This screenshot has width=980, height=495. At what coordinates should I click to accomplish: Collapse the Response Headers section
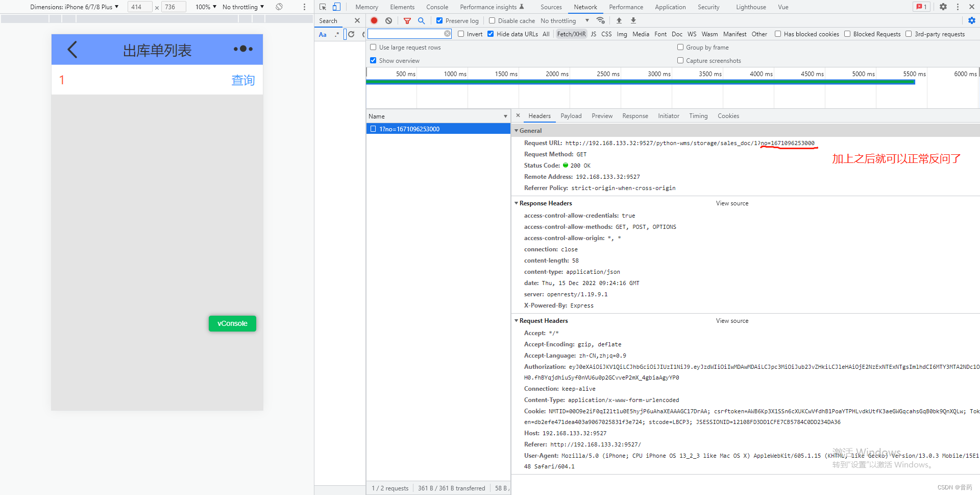point(516,203)
